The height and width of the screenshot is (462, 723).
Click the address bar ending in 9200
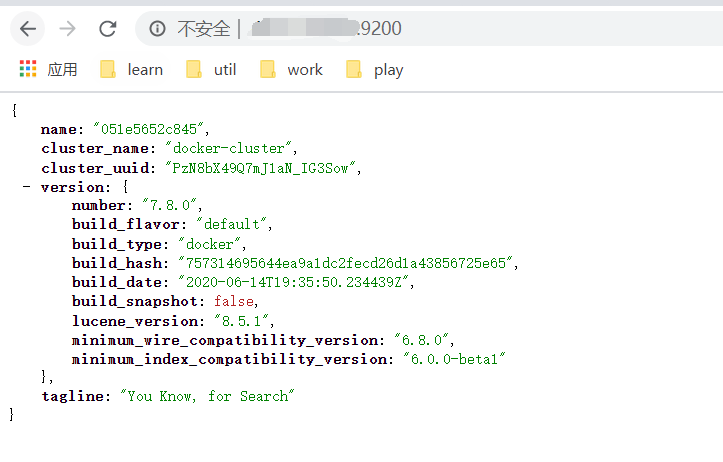pos(429,29)
